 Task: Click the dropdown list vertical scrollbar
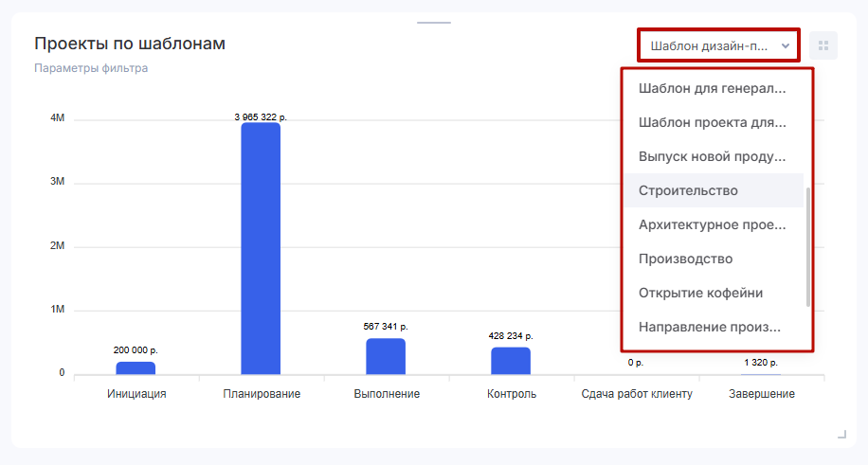pos(808,246)
